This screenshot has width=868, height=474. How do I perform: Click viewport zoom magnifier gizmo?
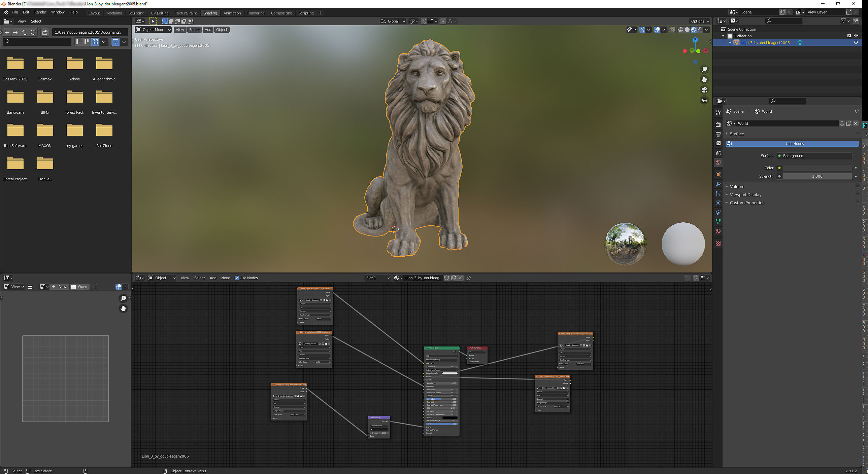[x=704, y=69]
